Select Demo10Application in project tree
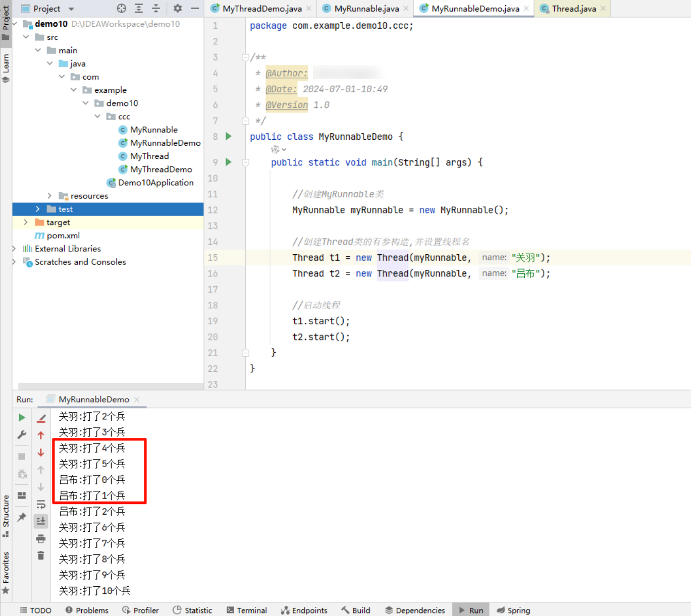Screen dimensions: 691x616 click(x=155, y=182)
